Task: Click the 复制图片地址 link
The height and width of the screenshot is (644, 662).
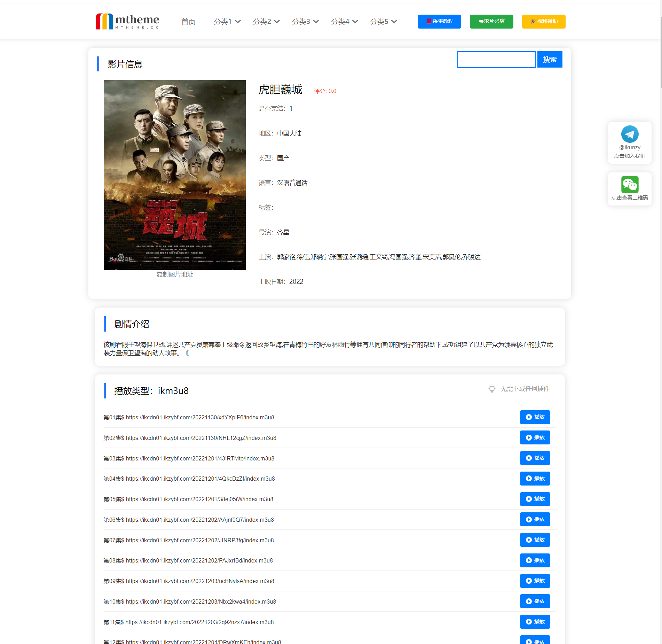Action: tap(175, 274)
